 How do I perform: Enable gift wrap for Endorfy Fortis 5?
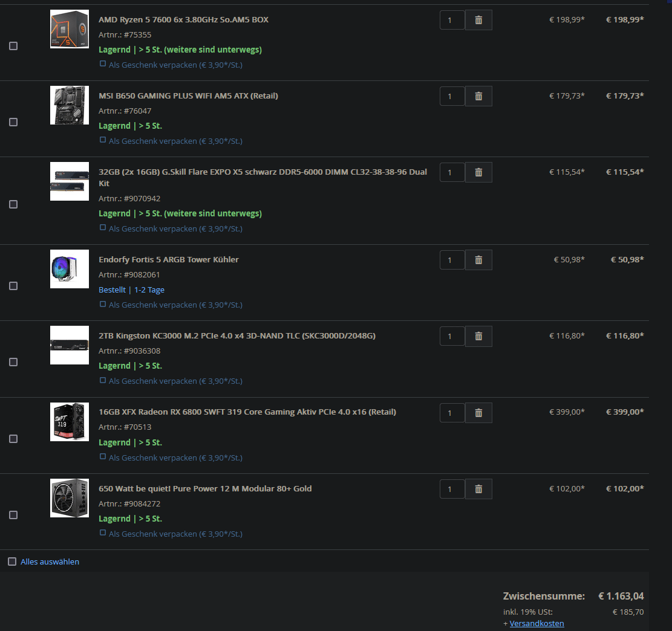tap(103, 304)
